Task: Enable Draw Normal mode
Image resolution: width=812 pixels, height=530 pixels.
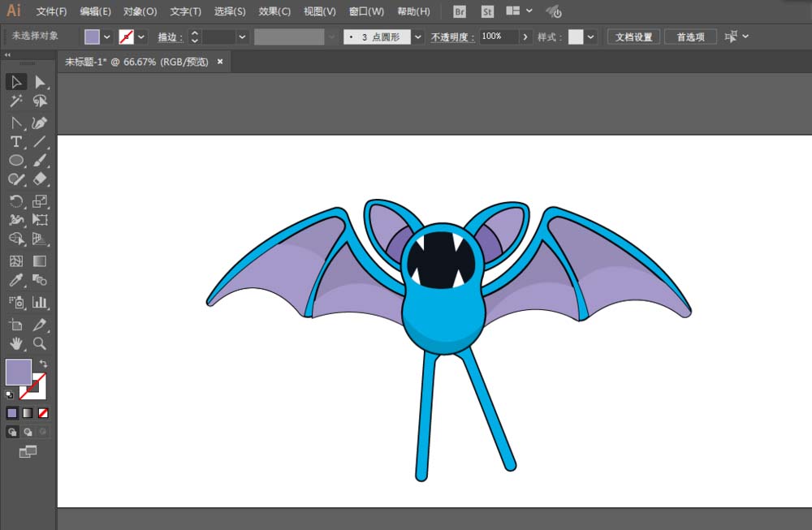Action: pyautogui.click(x=12, y=432)
